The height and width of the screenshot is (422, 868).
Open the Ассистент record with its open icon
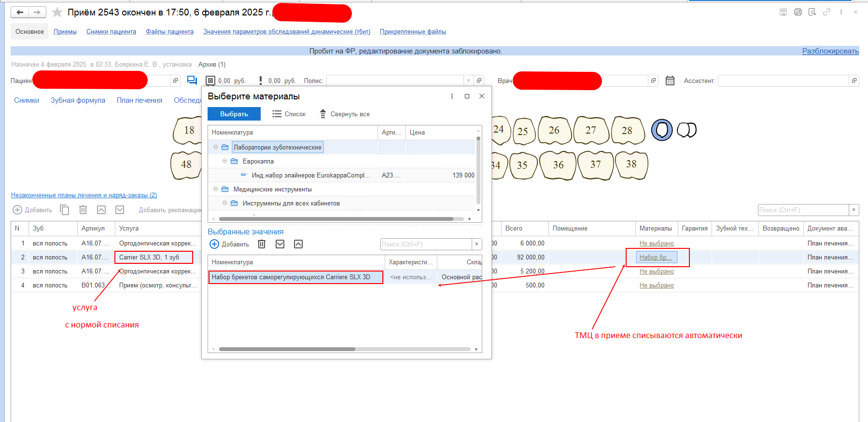[x=854, y=81]
